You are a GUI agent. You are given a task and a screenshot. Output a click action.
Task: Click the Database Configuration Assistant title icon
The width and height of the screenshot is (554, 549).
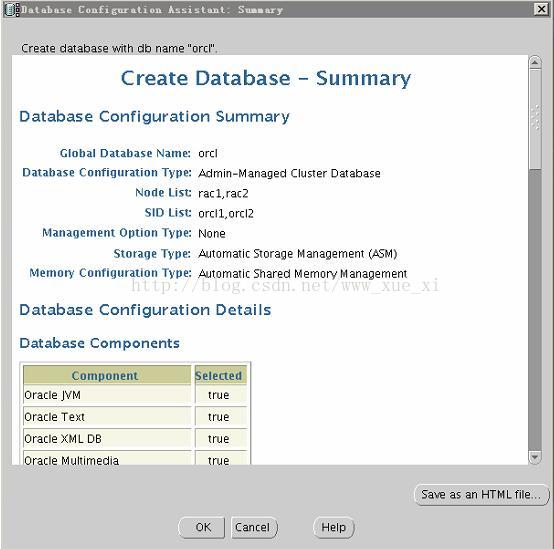tap(11, 10)
